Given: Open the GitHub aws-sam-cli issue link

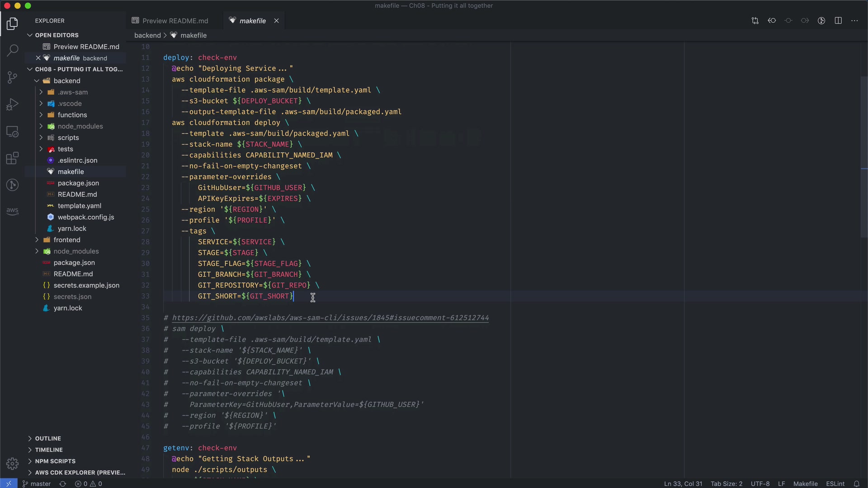Looking at the screenshot, I should [330, 318].
